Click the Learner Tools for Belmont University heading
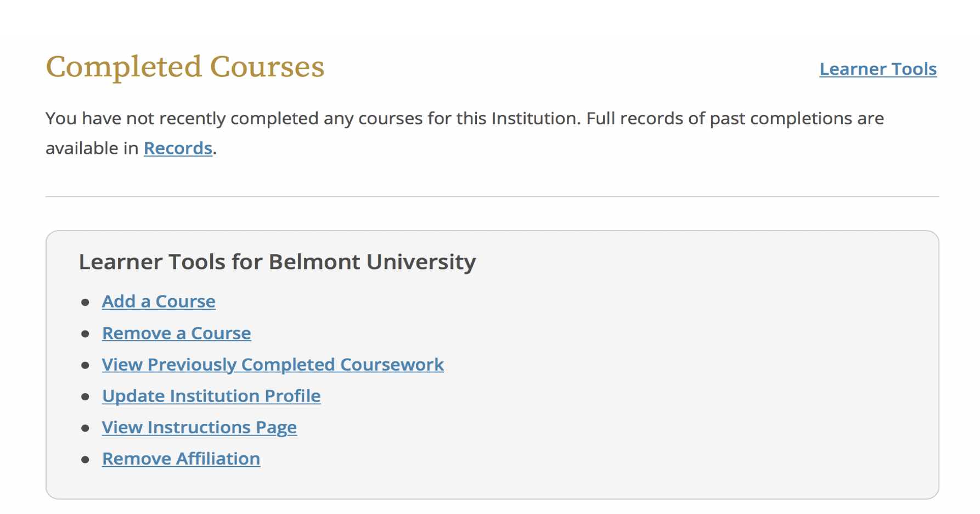 pos(277,262)
